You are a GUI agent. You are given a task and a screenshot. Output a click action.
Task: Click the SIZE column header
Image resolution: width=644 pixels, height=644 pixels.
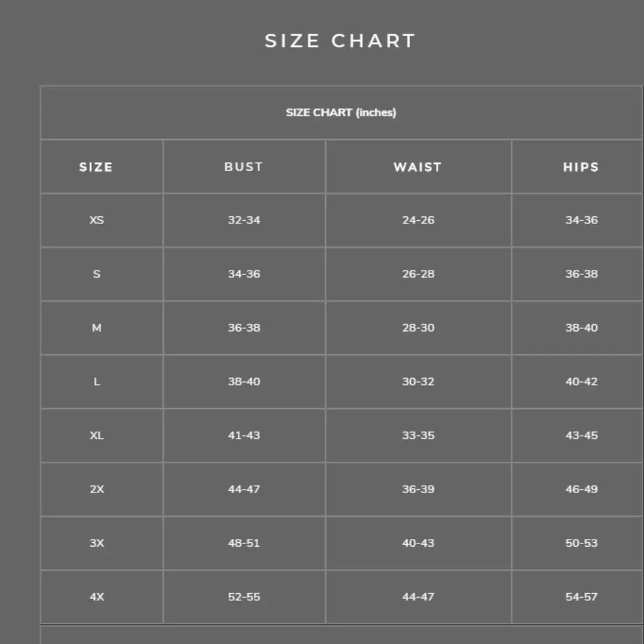tap(96, 167)
